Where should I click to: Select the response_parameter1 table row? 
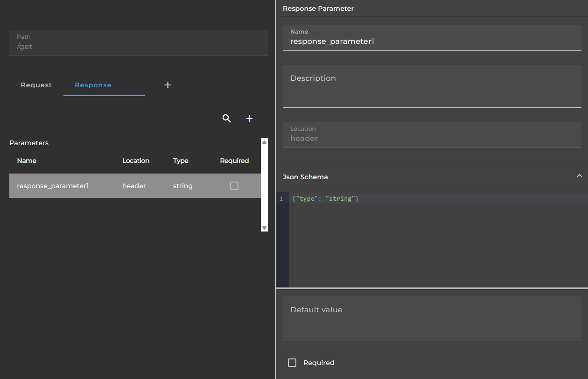(135, 186)
